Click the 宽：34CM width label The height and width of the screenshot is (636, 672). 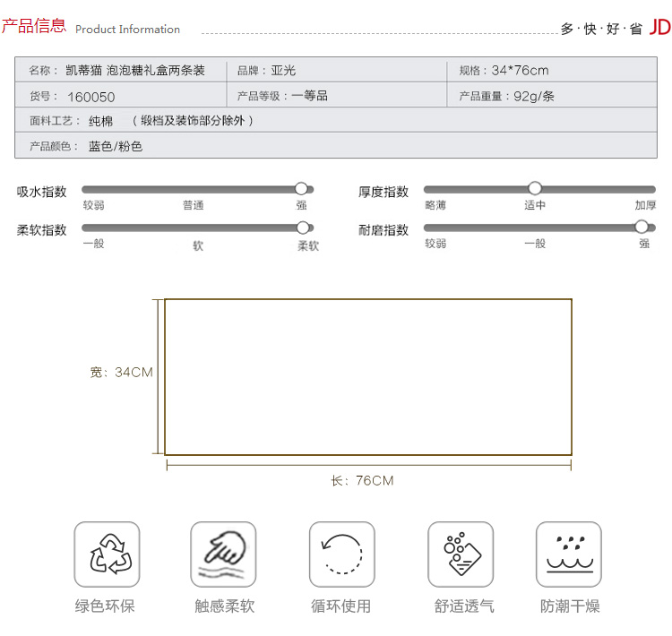(x=121, y=372)
